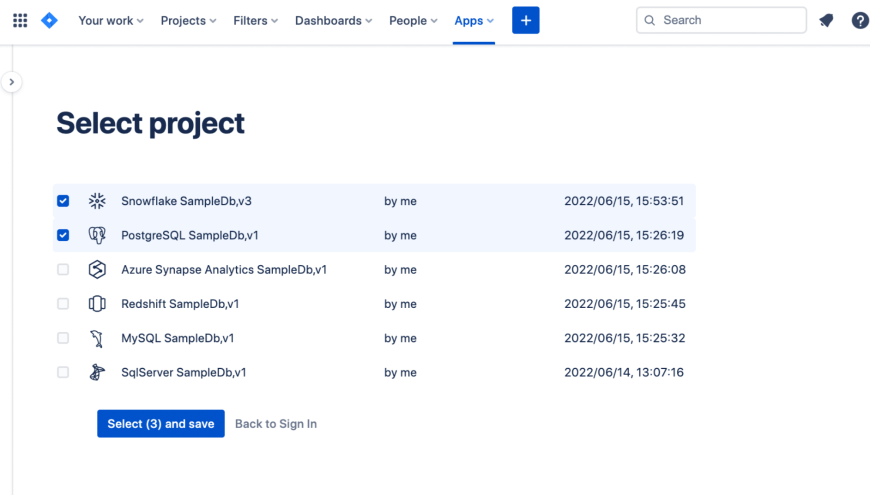
Task: Expand the Projects dropdown menu
Action: click(x=188, y=20)
